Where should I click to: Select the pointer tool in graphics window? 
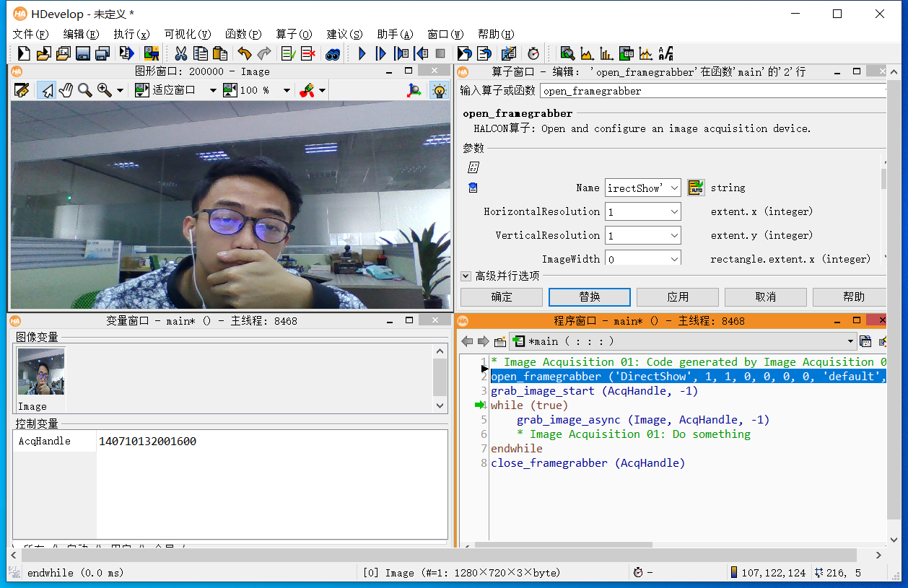tap(46, 90)
